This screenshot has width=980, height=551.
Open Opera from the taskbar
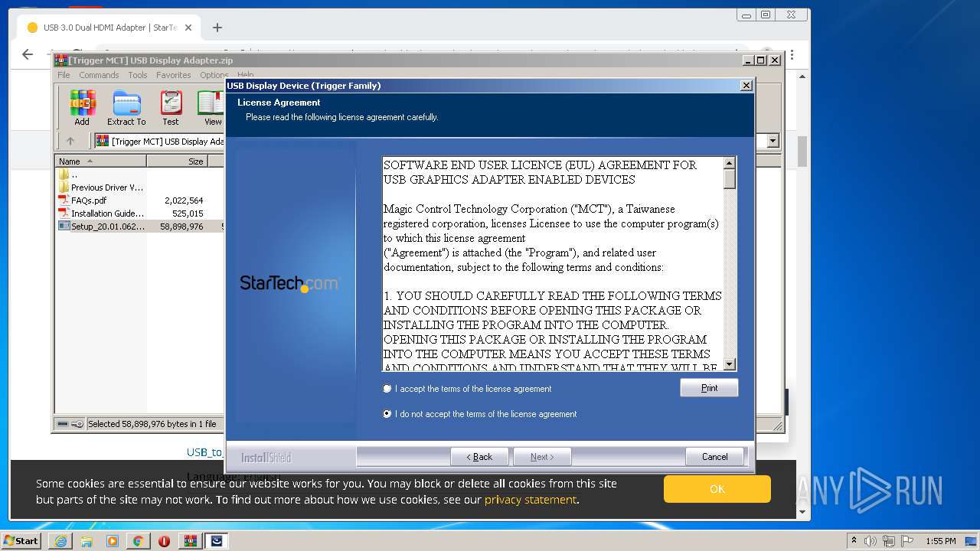164,541
